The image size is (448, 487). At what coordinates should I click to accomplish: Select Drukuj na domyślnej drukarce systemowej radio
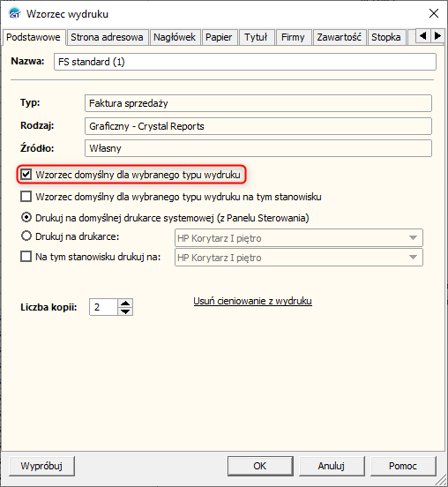[x=26, y=217]
